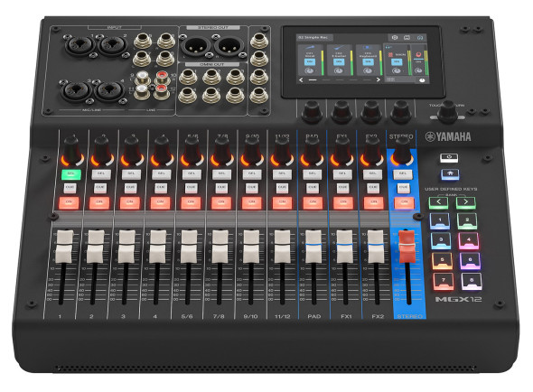Tap the scene library icon beside the gear
The image size is (533, 392).
(407, 37)
